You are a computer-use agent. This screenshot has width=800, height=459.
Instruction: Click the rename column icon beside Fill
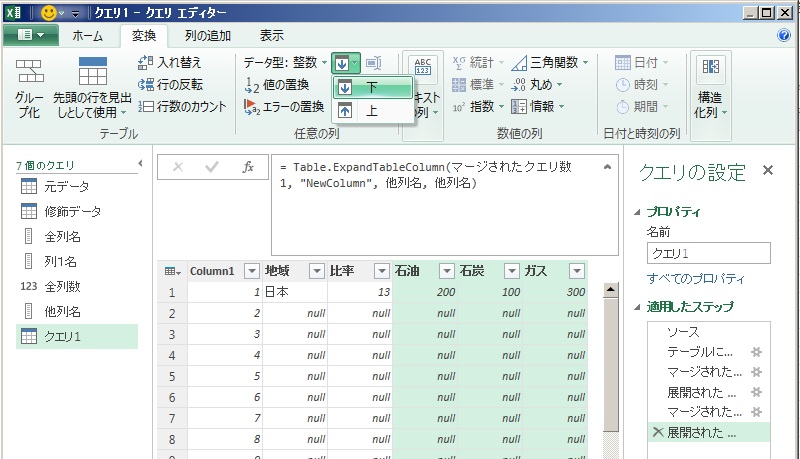[374, 63]
